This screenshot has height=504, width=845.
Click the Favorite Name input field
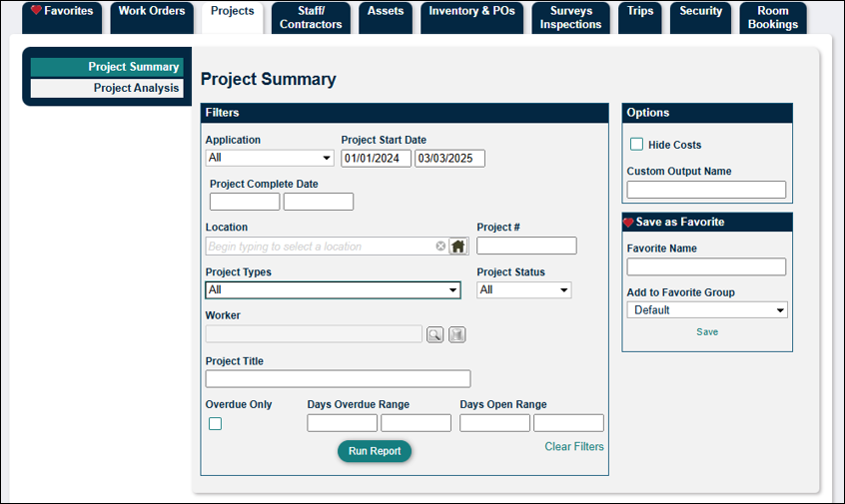point(706,266)
